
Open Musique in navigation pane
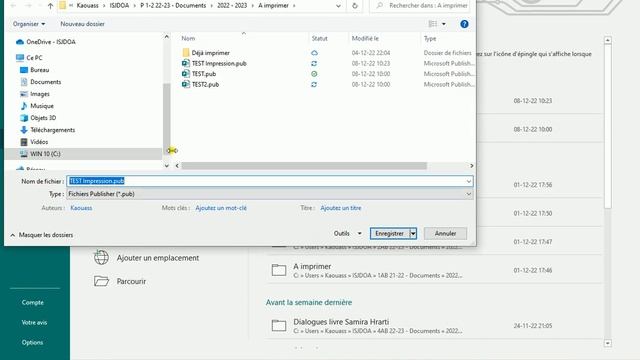[x=37, y=106]
